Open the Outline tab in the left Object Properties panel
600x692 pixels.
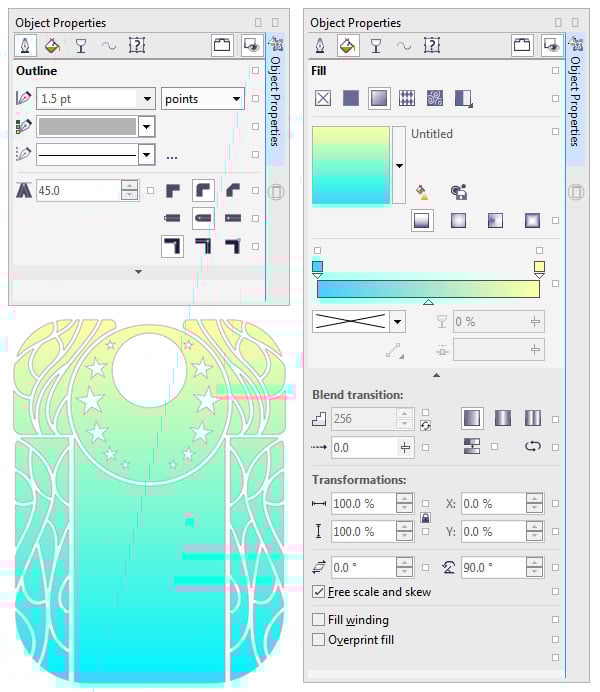pyautogui.click(x=25, y=45)
